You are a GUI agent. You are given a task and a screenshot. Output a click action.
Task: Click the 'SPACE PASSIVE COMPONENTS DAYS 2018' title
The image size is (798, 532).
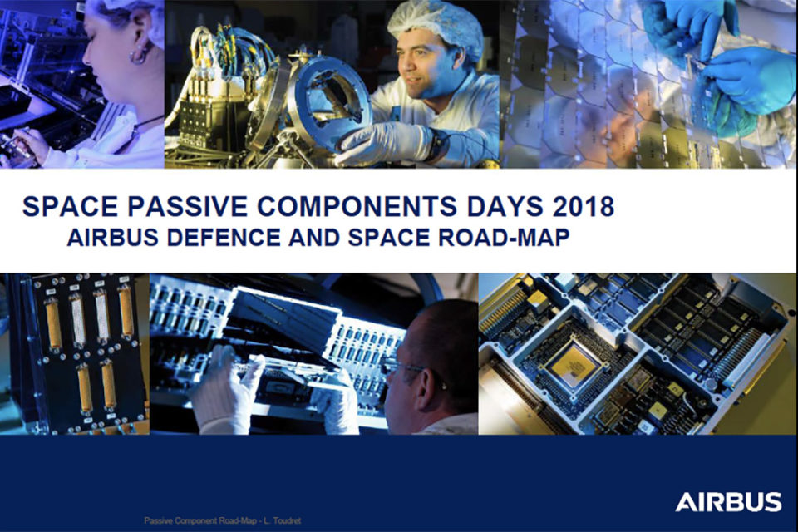coord(318,206)
